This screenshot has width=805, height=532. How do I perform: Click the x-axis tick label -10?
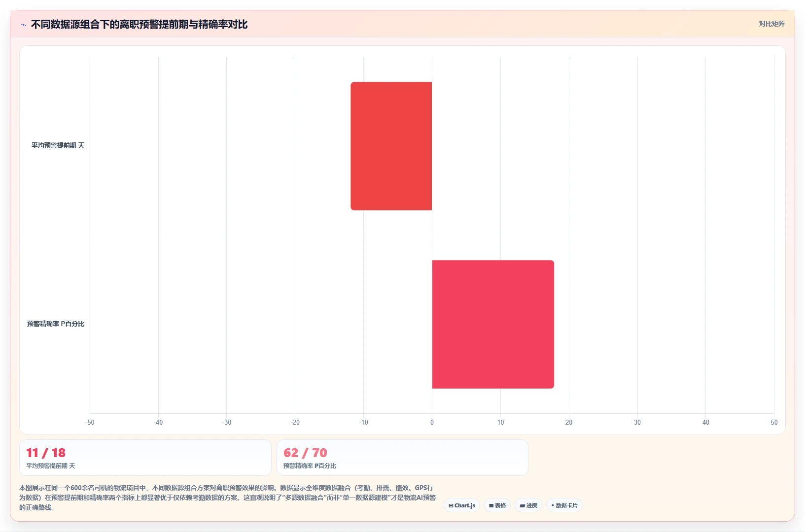(363, 422)
